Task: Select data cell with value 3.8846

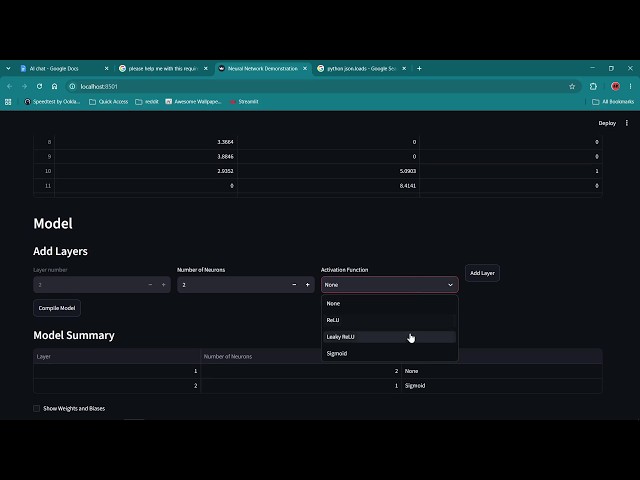Action: point(146,156)
